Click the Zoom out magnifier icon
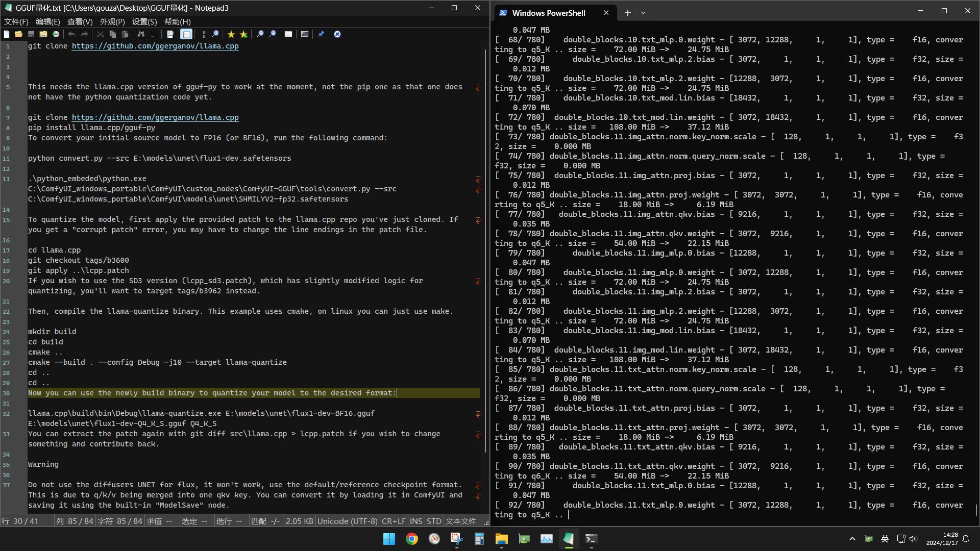 click(x=273, y=34)
